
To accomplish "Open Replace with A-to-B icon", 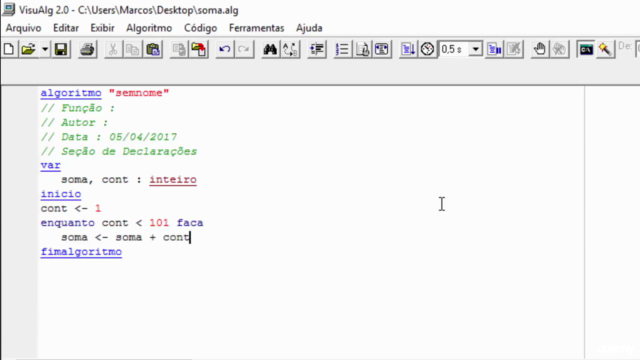I will coord(290,49).
